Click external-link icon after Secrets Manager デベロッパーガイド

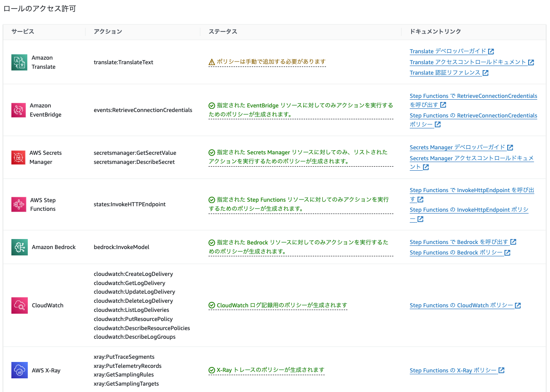(x=510, y=148)
